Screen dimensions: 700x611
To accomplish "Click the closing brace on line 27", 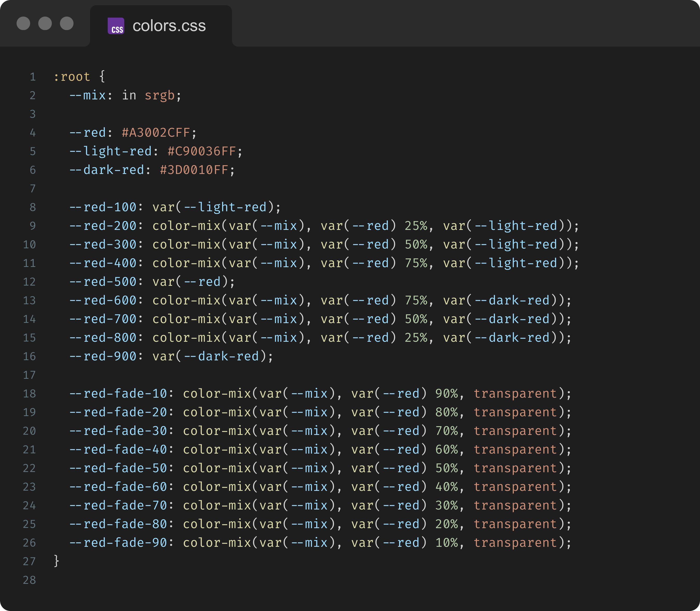I will click(x=57, y=561).
